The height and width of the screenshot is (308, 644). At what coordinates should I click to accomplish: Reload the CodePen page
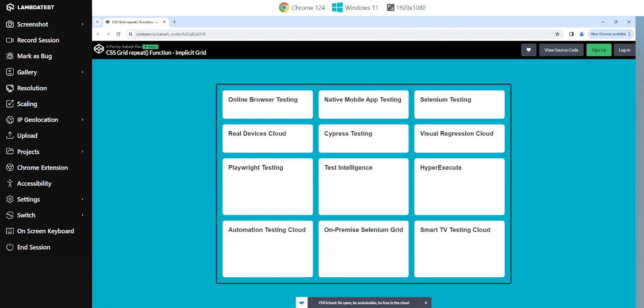[x=118, y=34]
